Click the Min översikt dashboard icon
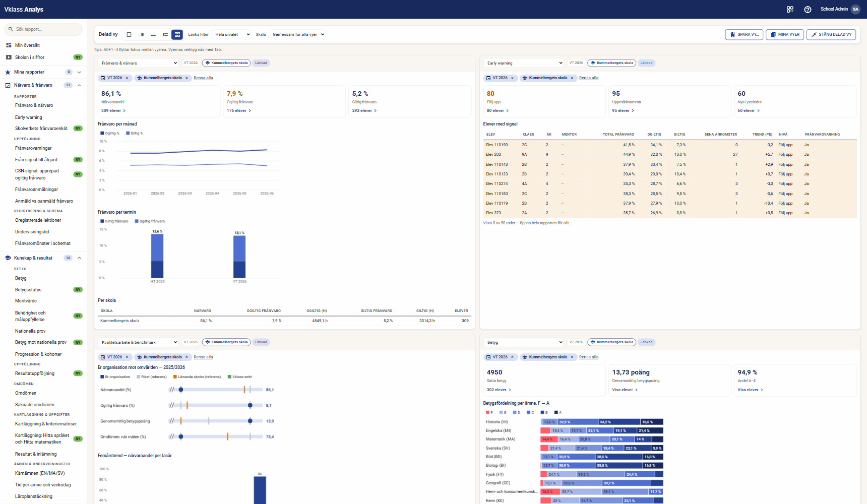 [x=9, y=45]
